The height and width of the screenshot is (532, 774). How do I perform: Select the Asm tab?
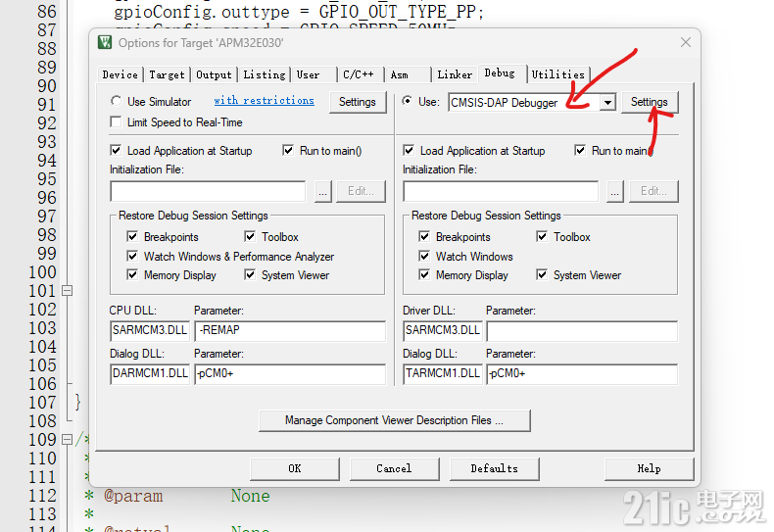click(x=408, y=74)
